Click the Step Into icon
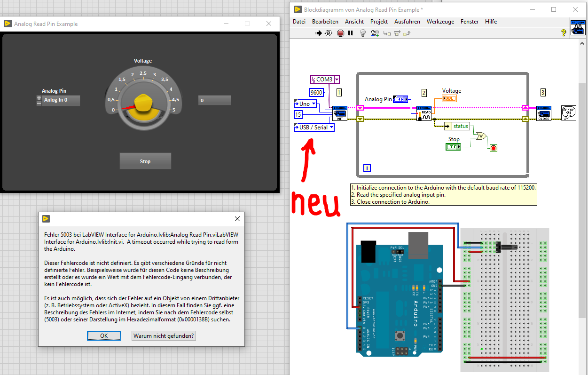Image resolution: width=588 pixels, height=375 pixels. pos(387,33)
